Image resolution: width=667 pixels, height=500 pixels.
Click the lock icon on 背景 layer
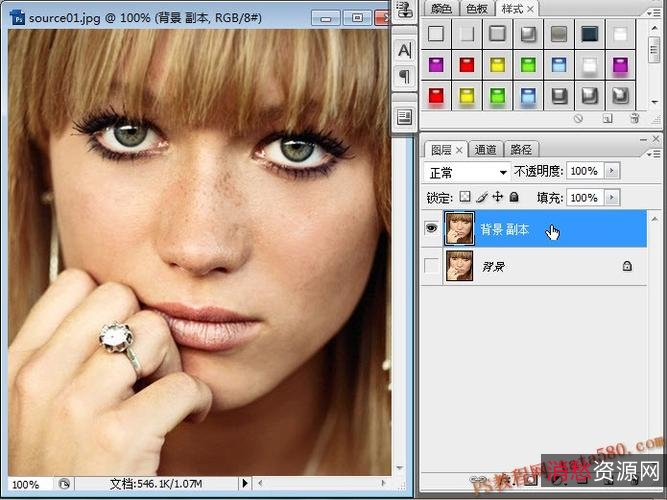coord(627,266)
